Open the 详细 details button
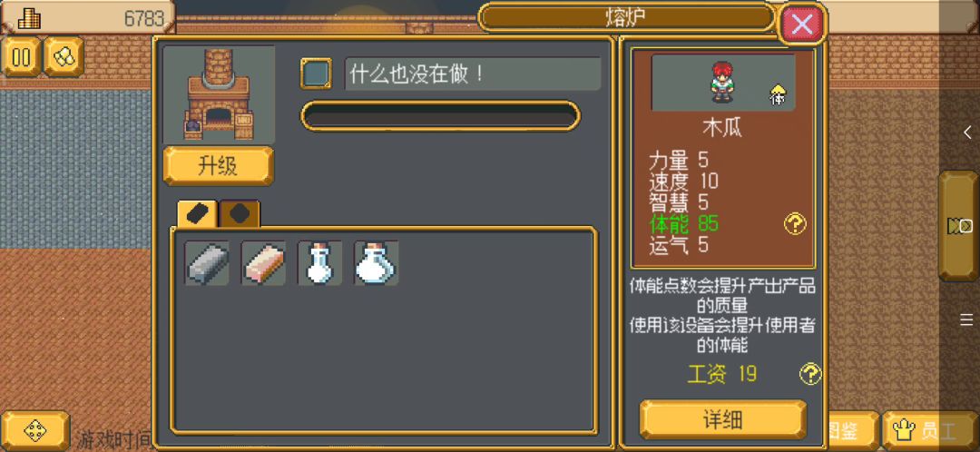The width and height of the screenshot is (980, 452). pos(722,419)
